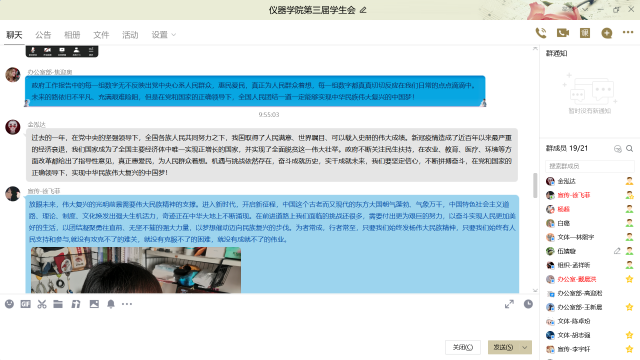
Task: Click the bell icon in input toolbar
Action: click(111, 304)
